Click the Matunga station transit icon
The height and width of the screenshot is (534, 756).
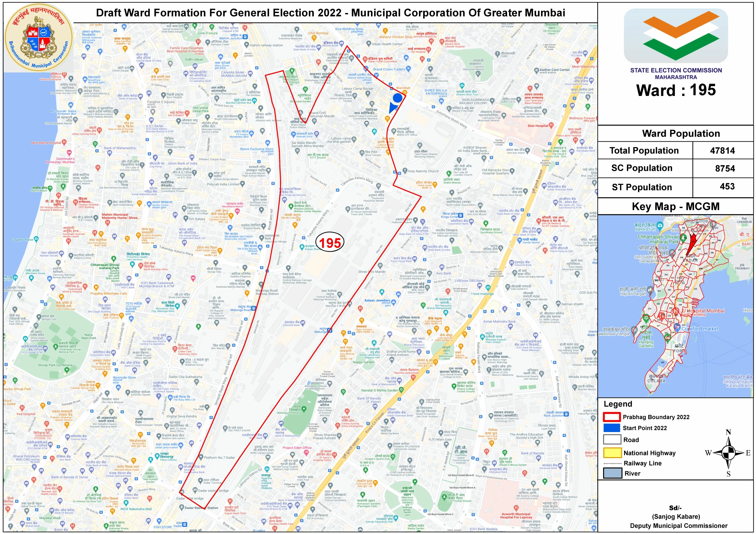click(330, 330)
